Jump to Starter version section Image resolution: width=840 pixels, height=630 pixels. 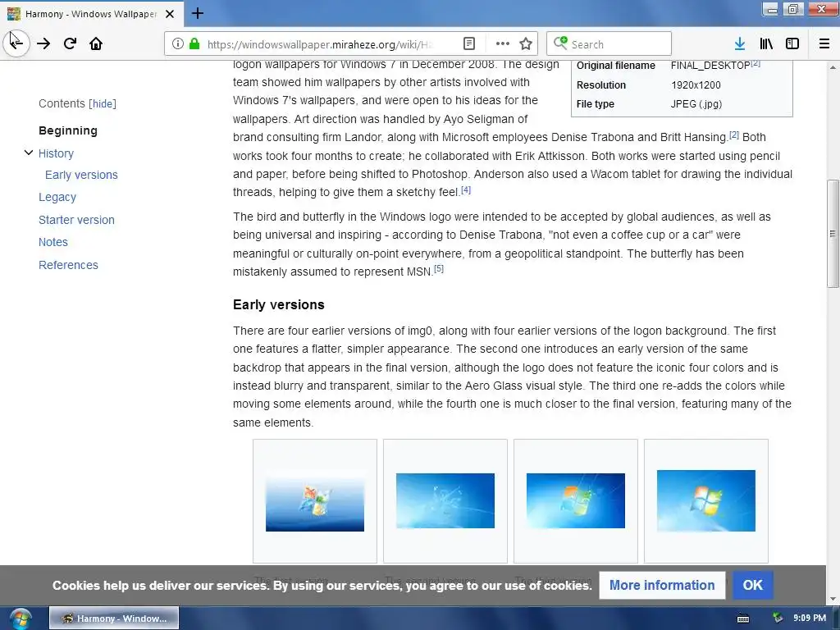pyautogui.click(x=76, y=220)
